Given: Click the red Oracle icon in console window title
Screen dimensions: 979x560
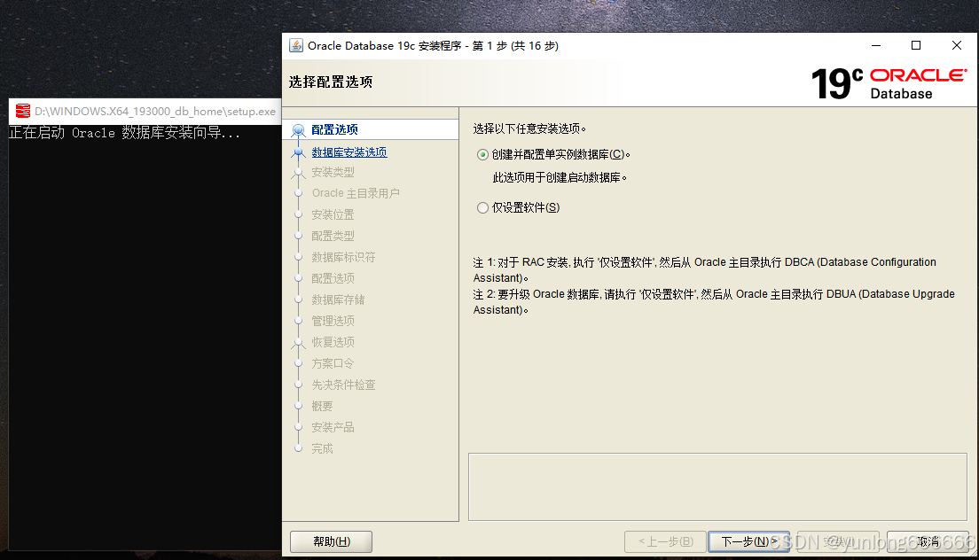Looking at the screenshot, I should [23, 111].
